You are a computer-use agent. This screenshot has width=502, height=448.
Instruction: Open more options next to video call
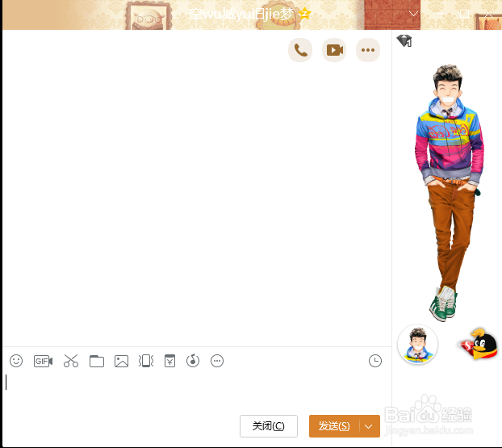click(368, 50)
